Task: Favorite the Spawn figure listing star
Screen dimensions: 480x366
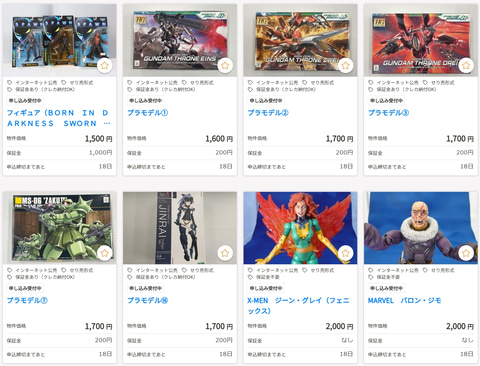Action: [x=105, y=65]
